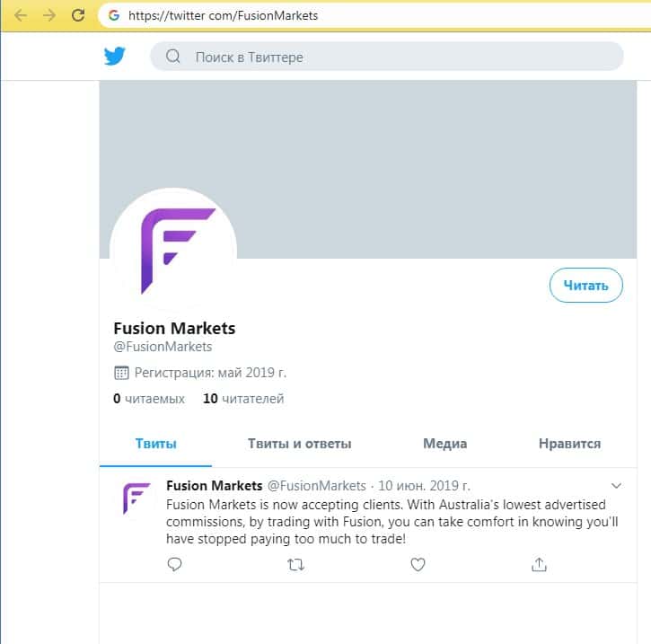Screen dimensions: 651x644
Task: Click the browser forward arrow
Action: [48, 15]
